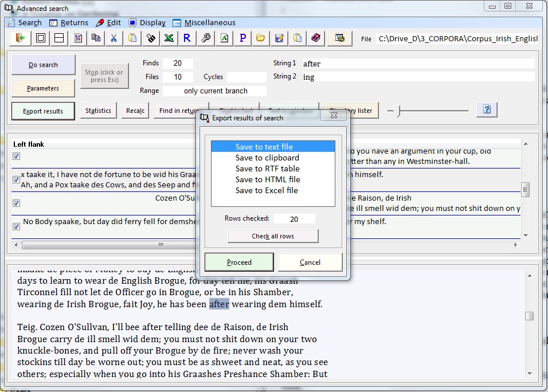Select 'Save to Excel file' option

point(267,190)
